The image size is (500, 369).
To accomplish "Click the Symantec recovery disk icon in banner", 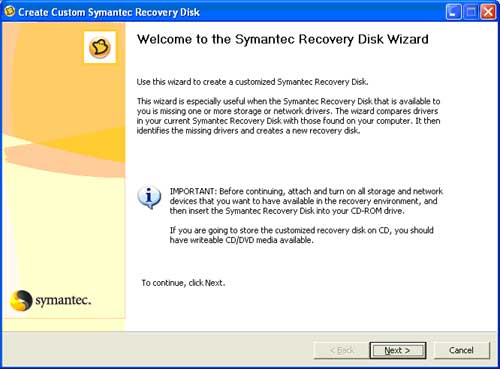I will point(100,47).
